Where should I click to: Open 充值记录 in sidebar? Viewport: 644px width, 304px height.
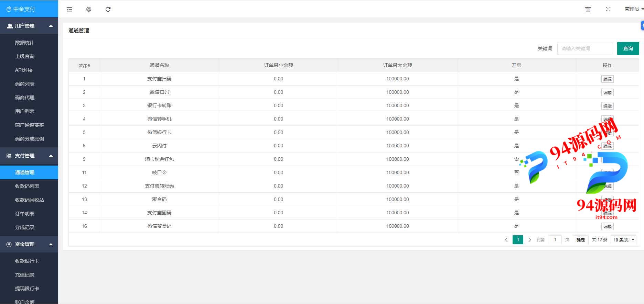(25, 275)
